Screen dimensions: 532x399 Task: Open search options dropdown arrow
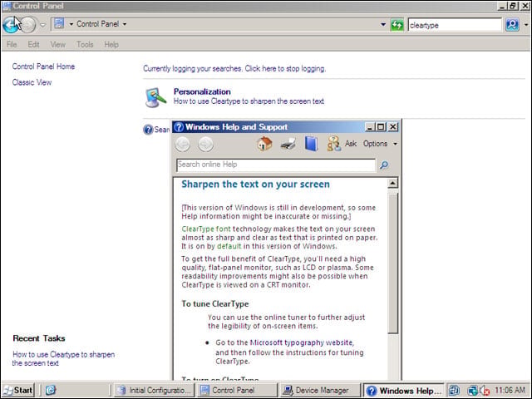tap(526, 25)
